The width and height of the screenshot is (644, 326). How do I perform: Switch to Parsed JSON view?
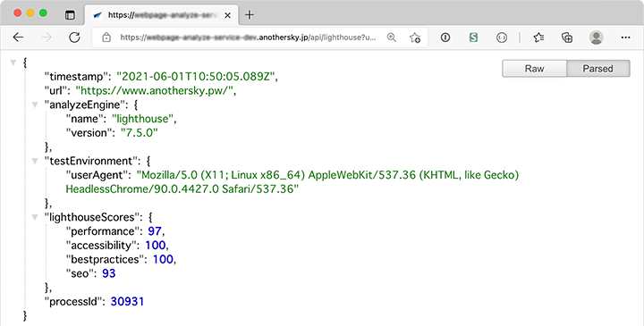(x=598, y=69)
